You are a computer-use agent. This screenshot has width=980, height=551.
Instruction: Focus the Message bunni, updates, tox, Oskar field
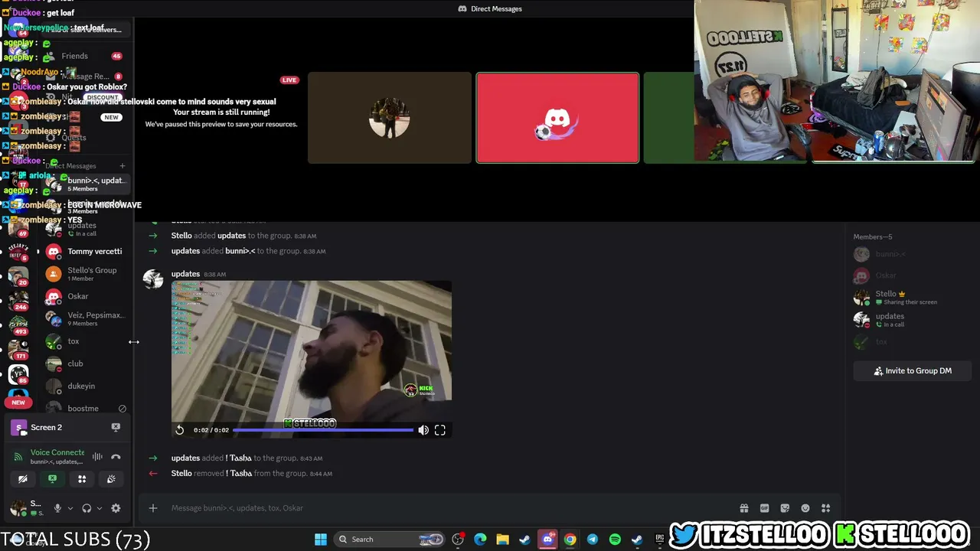pyautogui.click(x=452, y=507)
